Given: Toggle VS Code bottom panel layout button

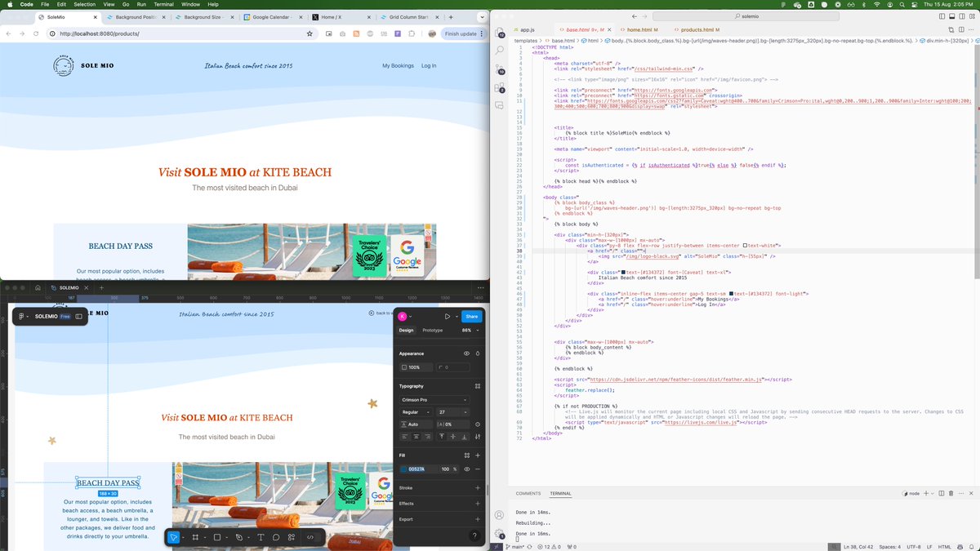Looking at the screenshot, I should [x=952, y=16].
